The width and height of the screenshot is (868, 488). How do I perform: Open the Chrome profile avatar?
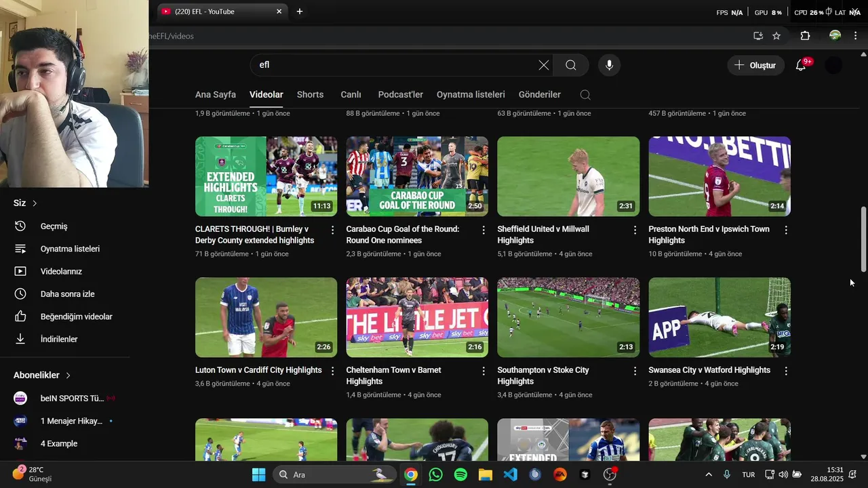coord(835,36)
